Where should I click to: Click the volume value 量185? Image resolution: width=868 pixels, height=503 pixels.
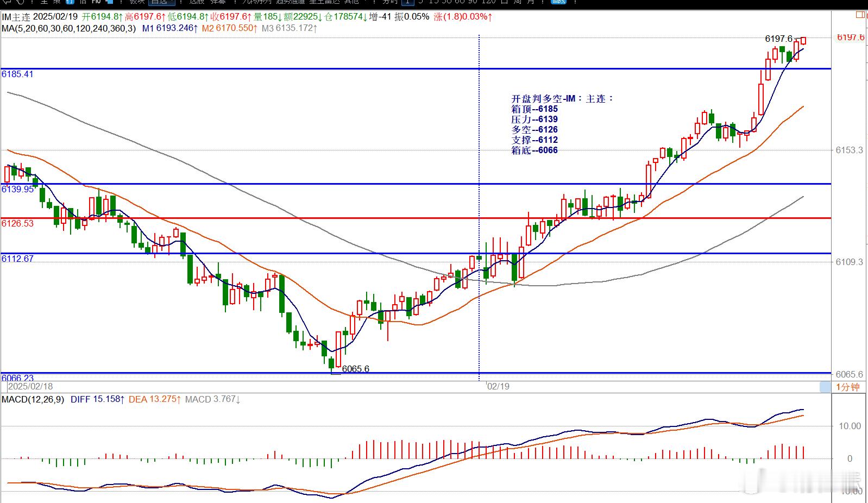[267, 17]
